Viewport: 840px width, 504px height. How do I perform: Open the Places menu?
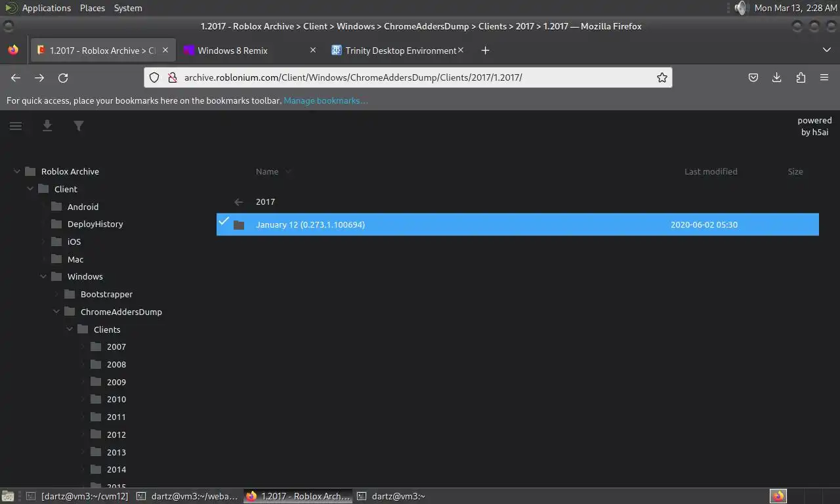point(93,8)
